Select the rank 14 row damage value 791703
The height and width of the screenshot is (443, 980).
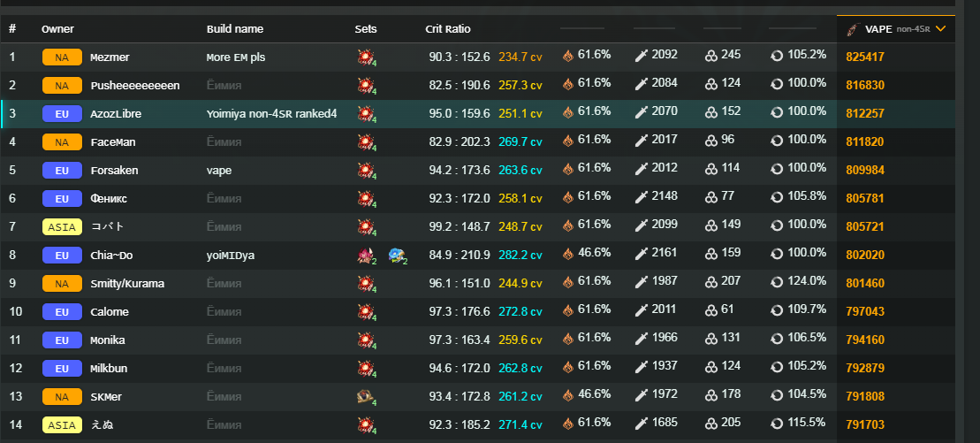pyautogui.click(x=866, y=425)
